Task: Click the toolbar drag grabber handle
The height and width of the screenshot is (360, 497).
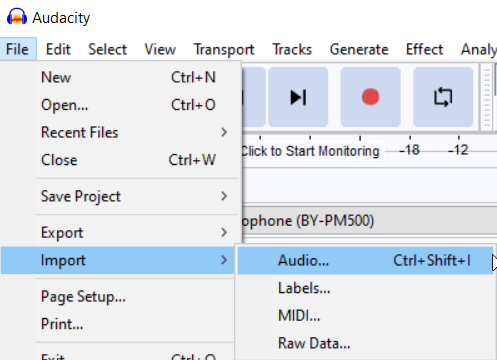Action: tap(487, 98)
